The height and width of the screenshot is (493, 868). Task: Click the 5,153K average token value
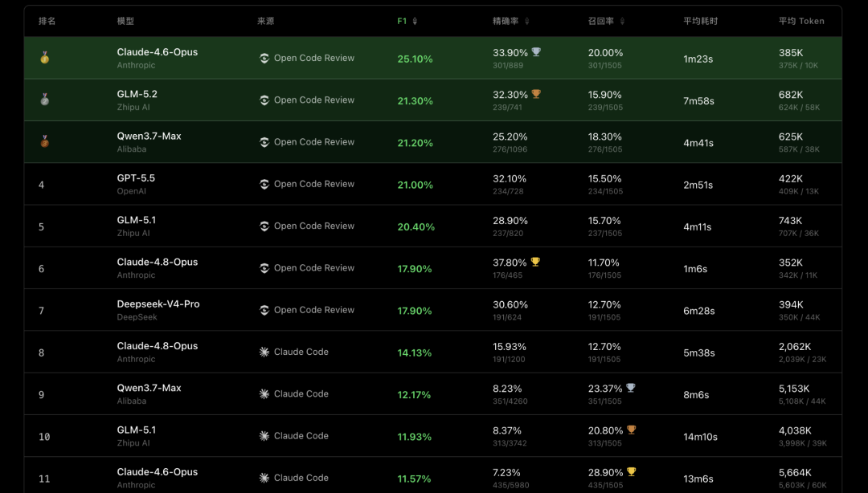(x=794, y=389)
